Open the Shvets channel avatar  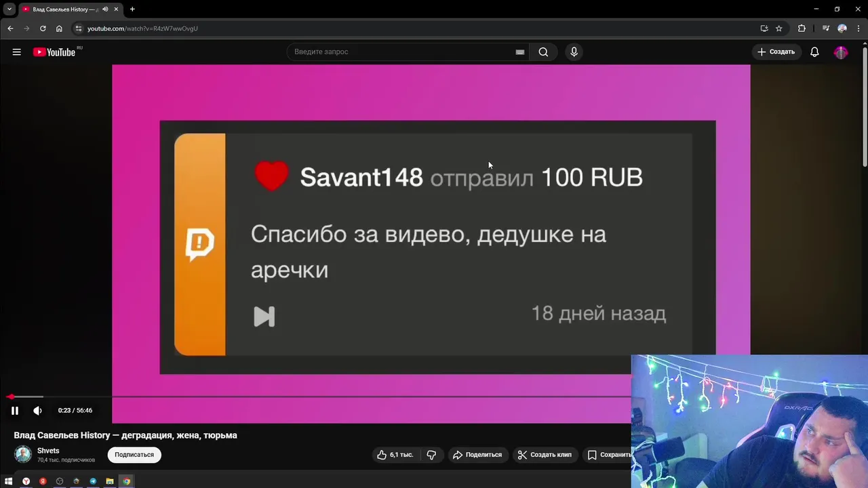[x=23, y=454]
